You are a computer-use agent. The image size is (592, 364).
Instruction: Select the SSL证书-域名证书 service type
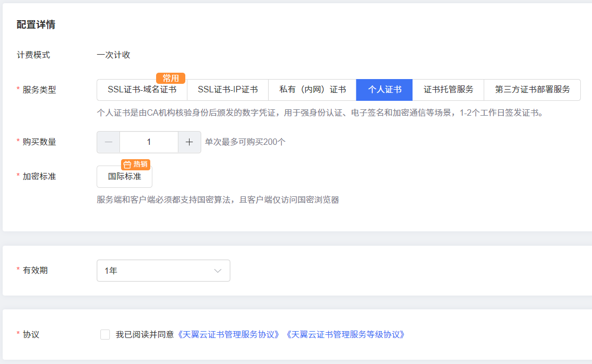(x=142, y=90)
